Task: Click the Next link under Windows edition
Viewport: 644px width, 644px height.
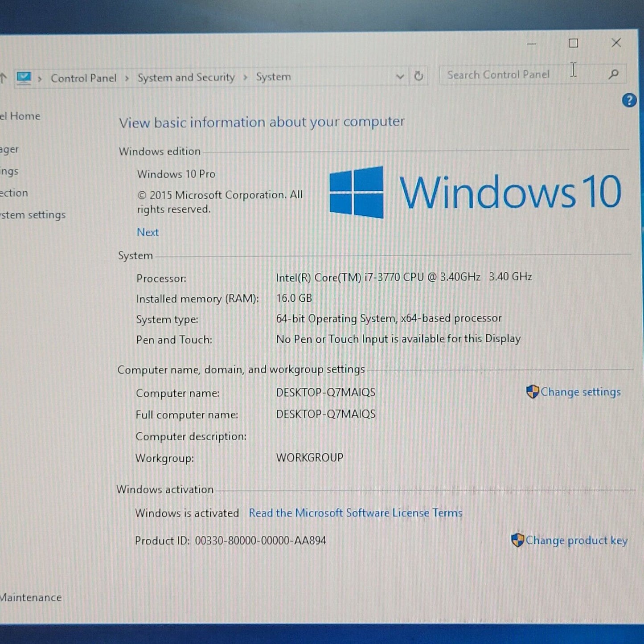Action: [x=148, y=232]
